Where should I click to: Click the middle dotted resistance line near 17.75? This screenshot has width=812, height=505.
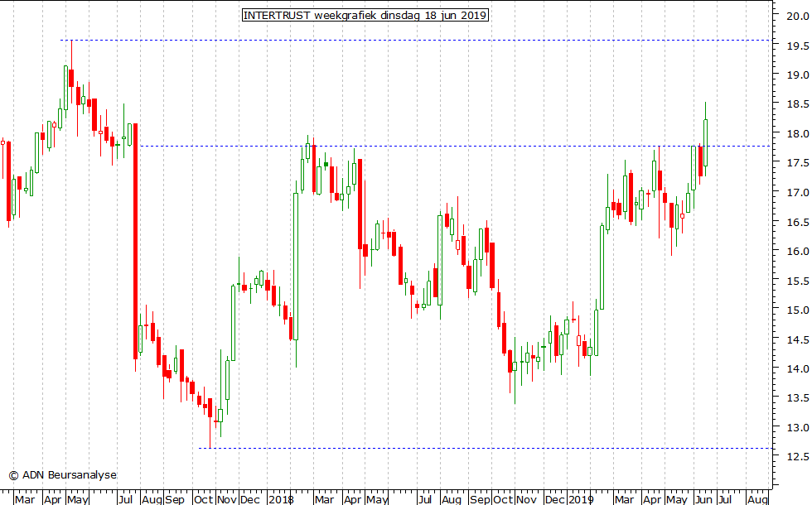[x=456, y=146]
